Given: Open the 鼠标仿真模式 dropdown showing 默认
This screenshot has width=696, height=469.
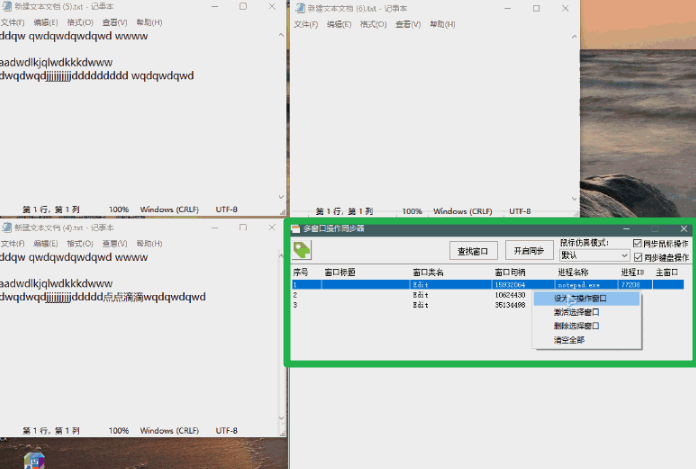Looking at the screenshot, I should click(x=594, y=255).
